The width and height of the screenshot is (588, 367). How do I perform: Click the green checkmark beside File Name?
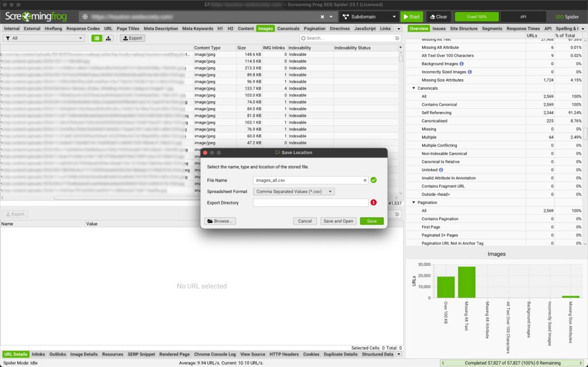[x=373, y=180]
